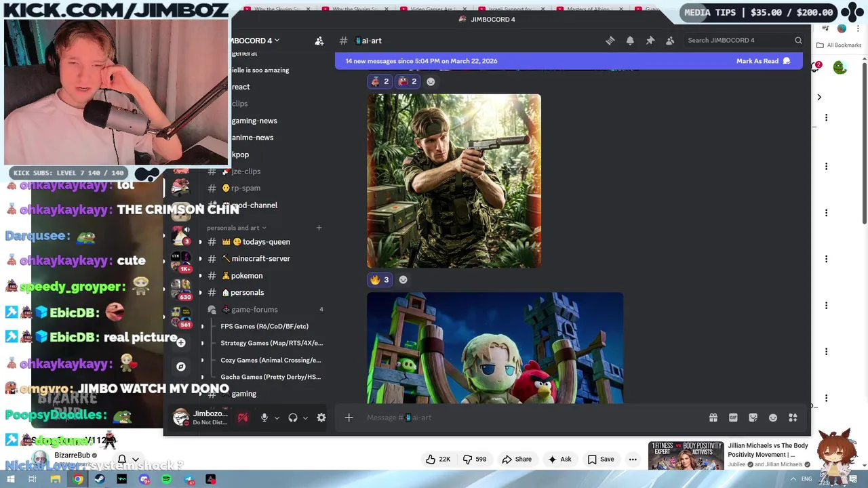
Task: Jump via '14 new messages' banner
Action: 421,61
